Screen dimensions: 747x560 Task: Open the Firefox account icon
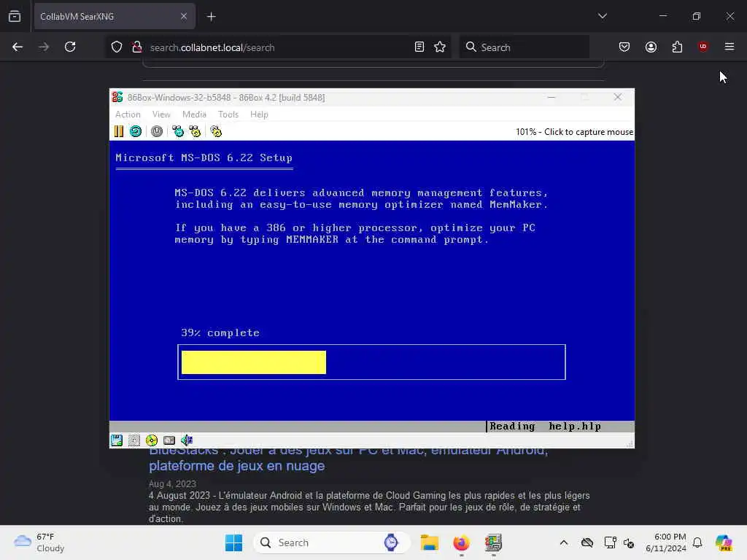651,47
